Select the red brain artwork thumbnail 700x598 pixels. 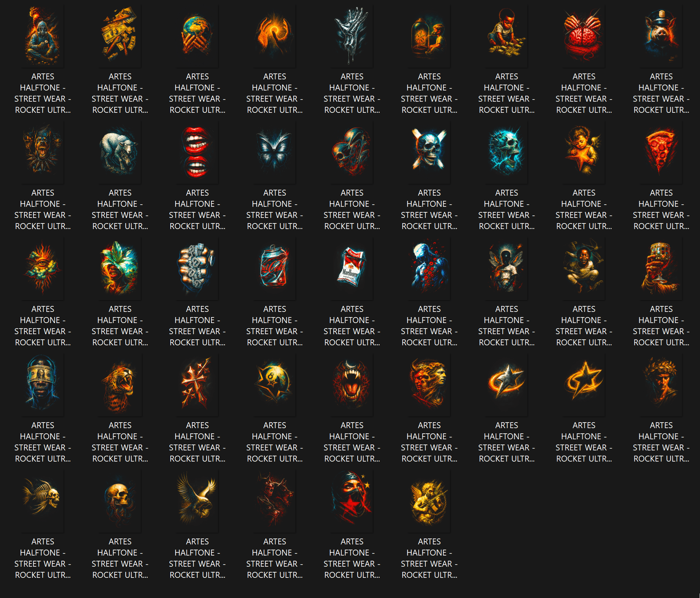pos(584,36)
